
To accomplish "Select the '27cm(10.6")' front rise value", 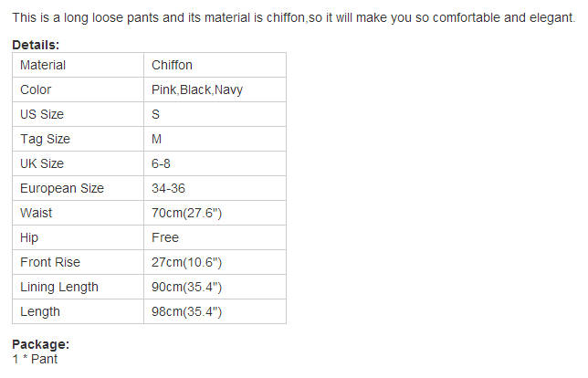I will [x=186, y=262].
